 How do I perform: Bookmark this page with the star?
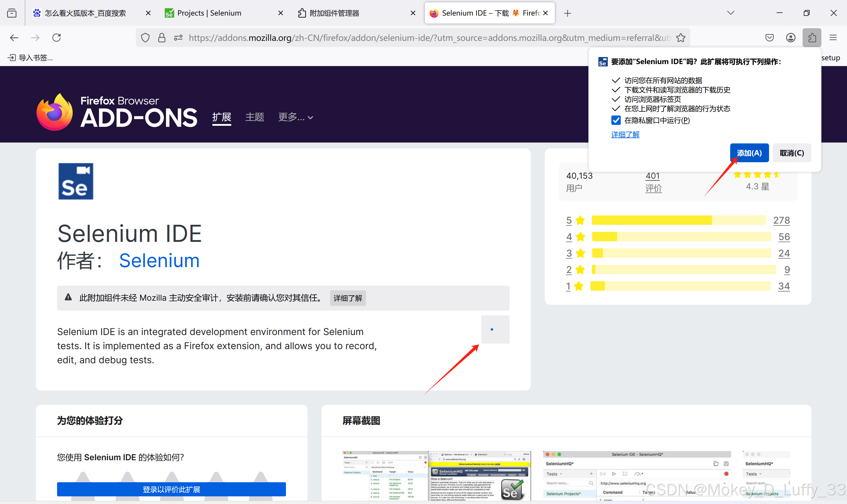pyautogui.click(x=681, y=37)
